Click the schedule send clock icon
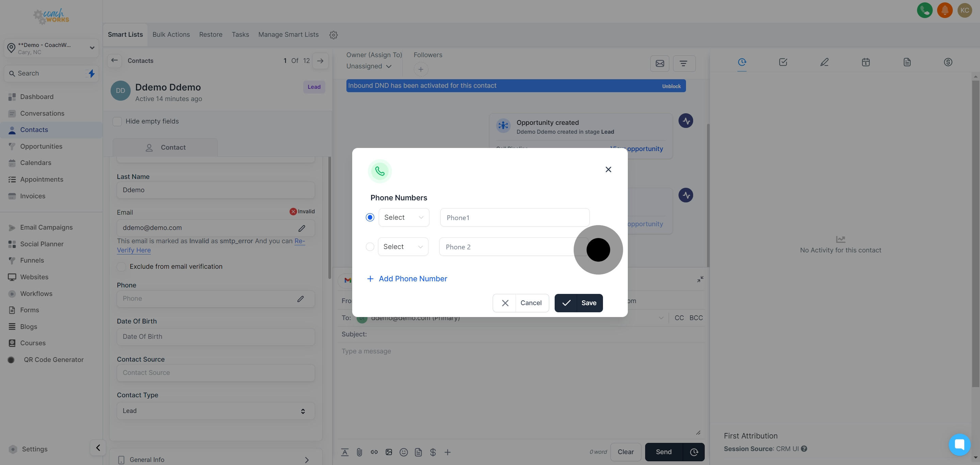The width and height of the screenshot is (980, 465). pyautogui.click(x=694, y=452)
